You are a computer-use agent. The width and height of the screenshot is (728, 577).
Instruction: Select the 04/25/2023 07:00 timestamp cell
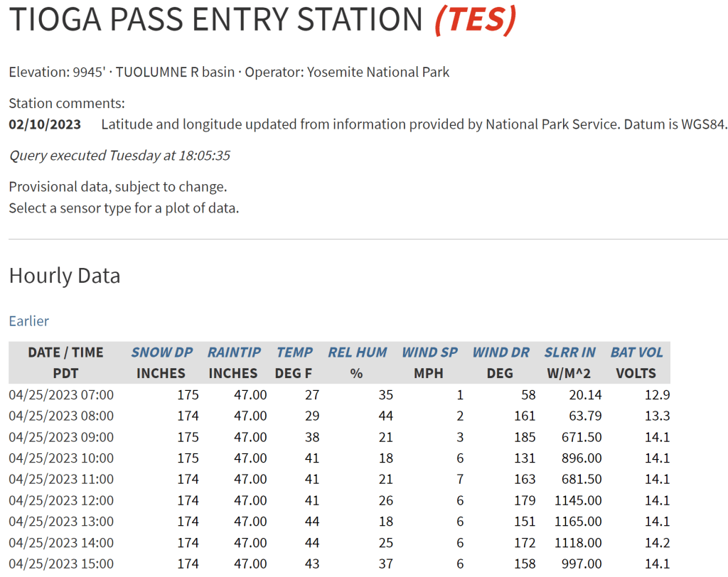point(61,394)
